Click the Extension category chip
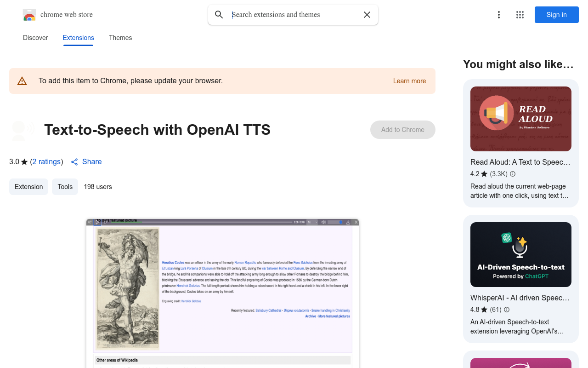588x368 pixels. pos(28,187)
